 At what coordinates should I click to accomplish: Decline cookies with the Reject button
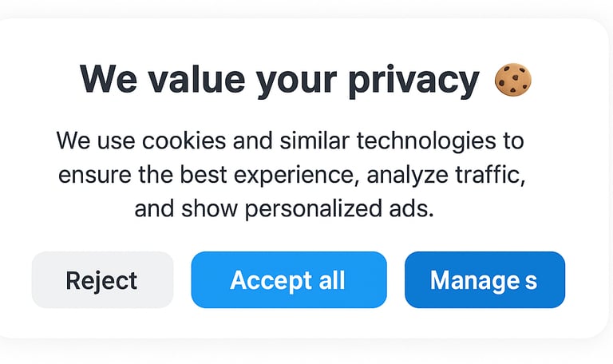coord(102,280)
